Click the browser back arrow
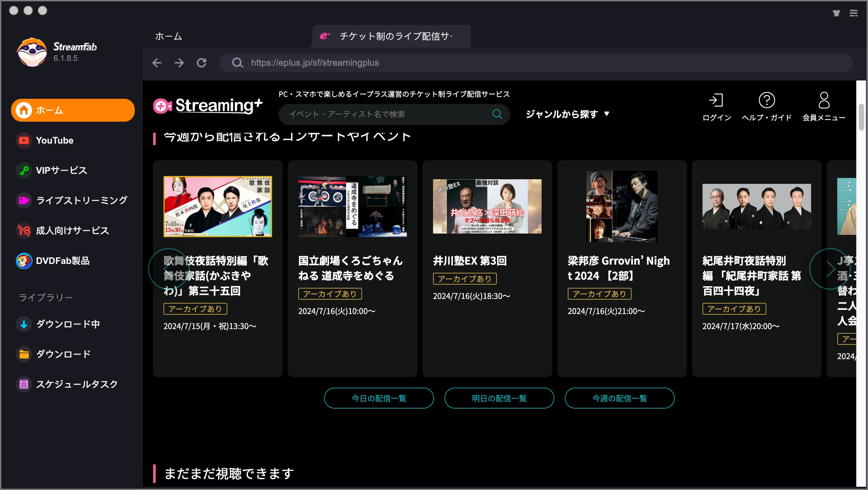 pyautogui.click(x=157, y=63)
